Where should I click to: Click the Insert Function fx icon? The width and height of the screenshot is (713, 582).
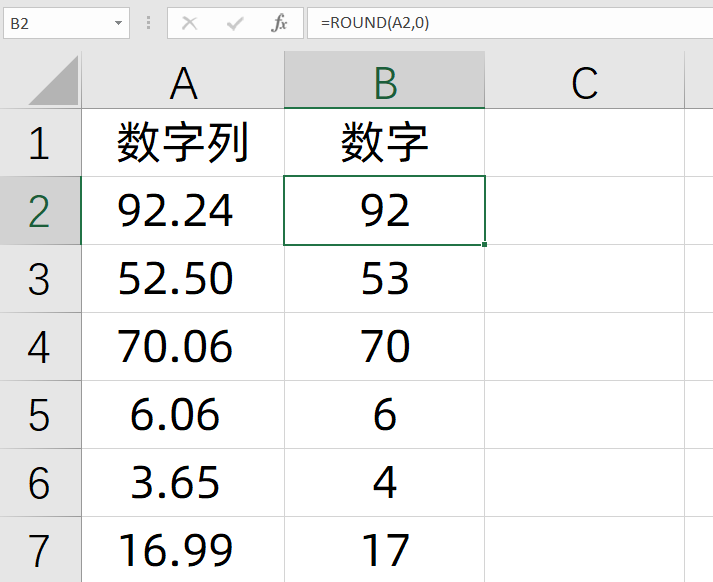click(279, 23)
